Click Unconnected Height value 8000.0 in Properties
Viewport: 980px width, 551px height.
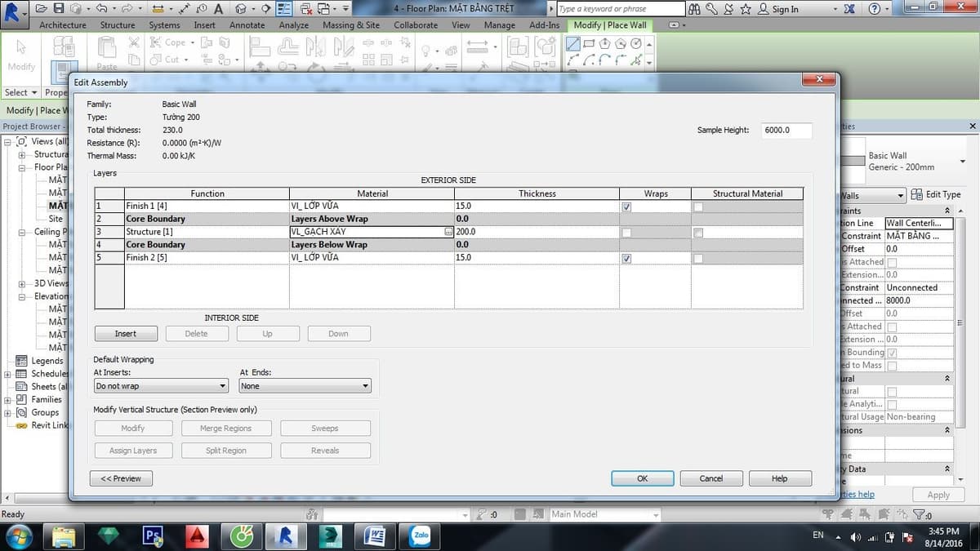[919, 300]
